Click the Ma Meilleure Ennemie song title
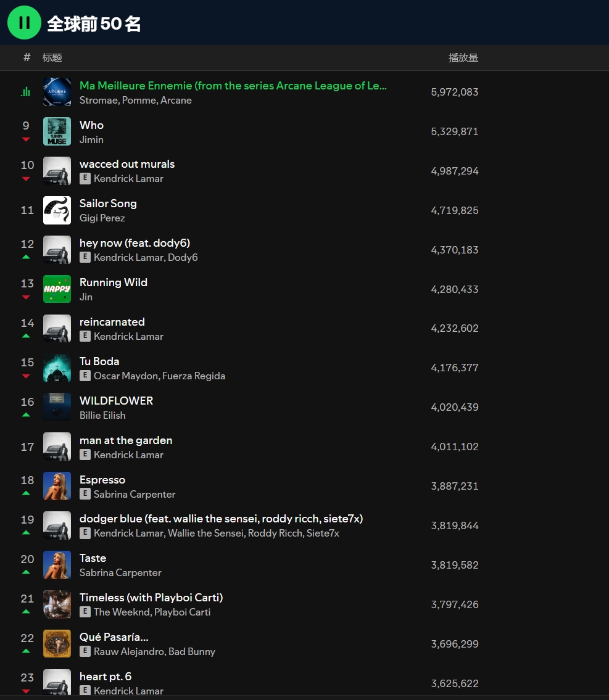This screenshot has height=700, width=609. tap(233, 86)
